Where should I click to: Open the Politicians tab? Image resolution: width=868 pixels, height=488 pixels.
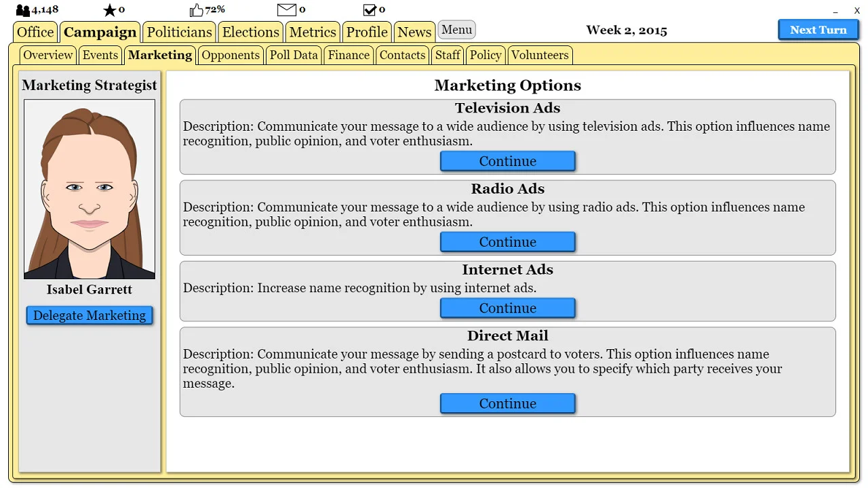pos(178,32)
